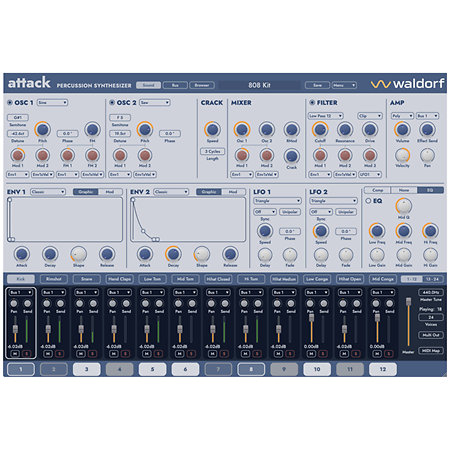Click the ENV 1 Attack knob
This screenshot has width=450, height=450.
click(22, 254)
